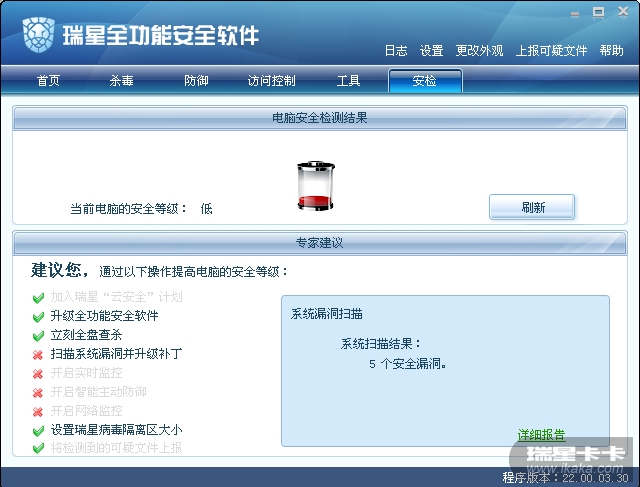640x487 pixels.
Task: Click the Rising lion shield logo
Action: 39,35
